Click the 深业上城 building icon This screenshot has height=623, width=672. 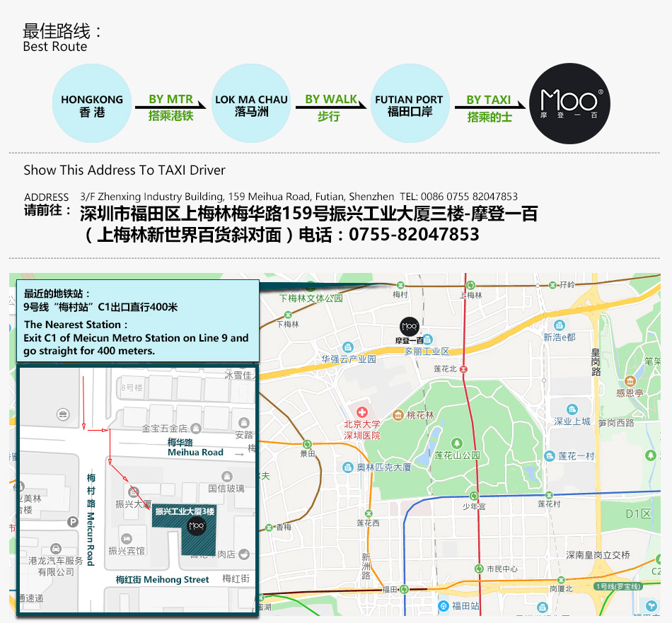click(x=572, y=409)
